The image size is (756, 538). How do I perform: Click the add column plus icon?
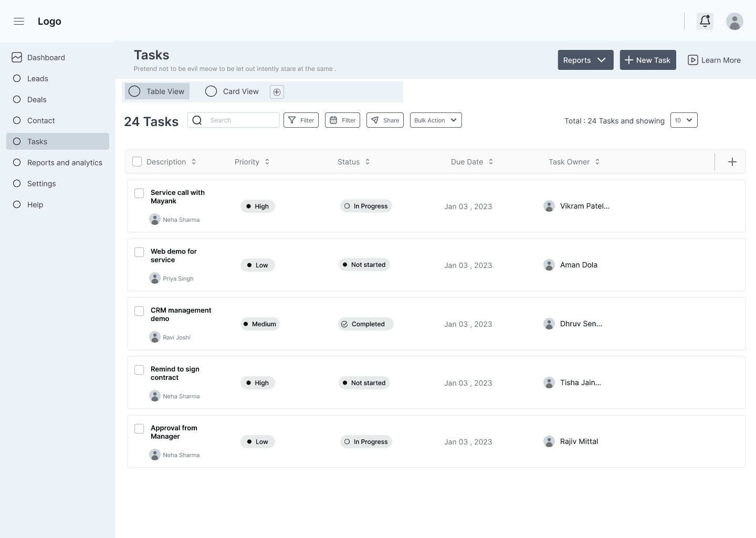point(732,162)
